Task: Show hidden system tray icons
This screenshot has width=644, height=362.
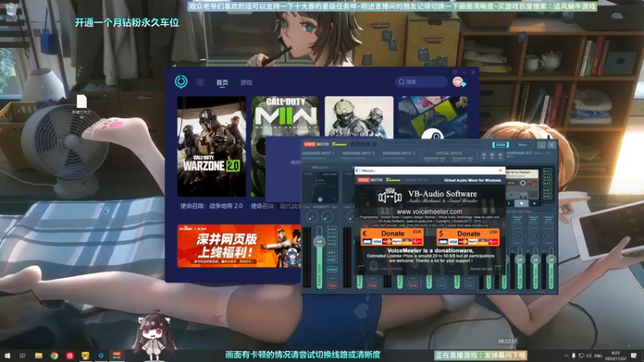Action: (x=566, y=356)
